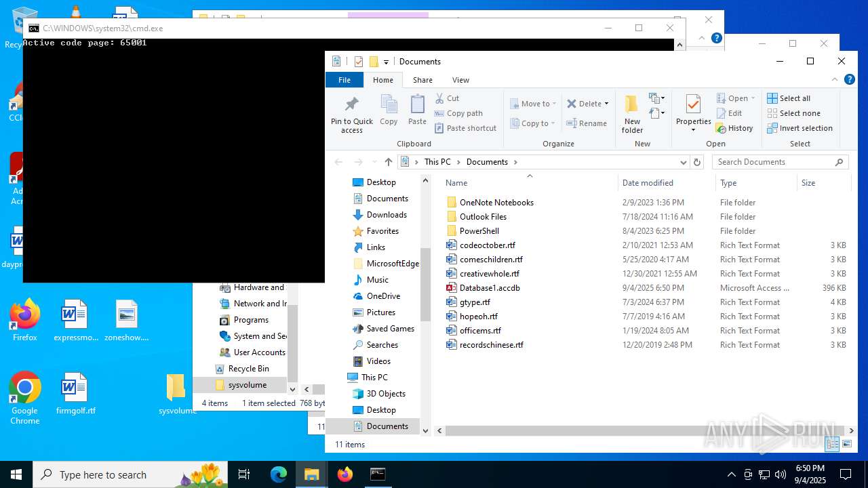868x488 pixels.
Task: Select sysvolume in back window tree
Action: [x=247, y=385]
